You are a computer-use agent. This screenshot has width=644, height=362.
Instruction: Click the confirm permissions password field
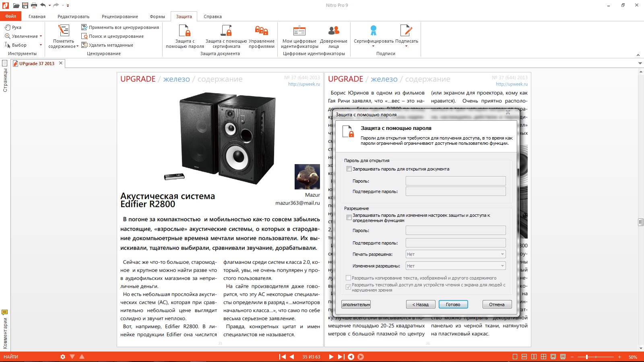(456, 243)
